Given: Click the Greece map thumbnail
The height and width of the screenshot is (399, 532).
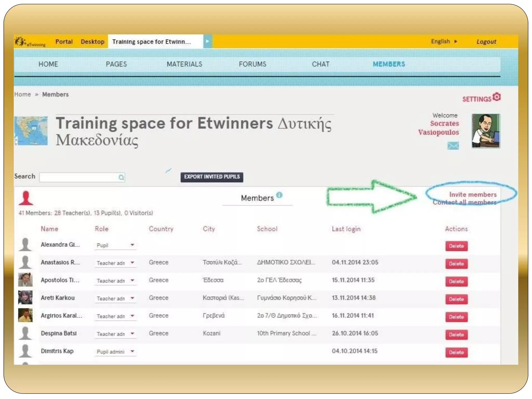Looking at the screenshot, I should coord(31,131).
